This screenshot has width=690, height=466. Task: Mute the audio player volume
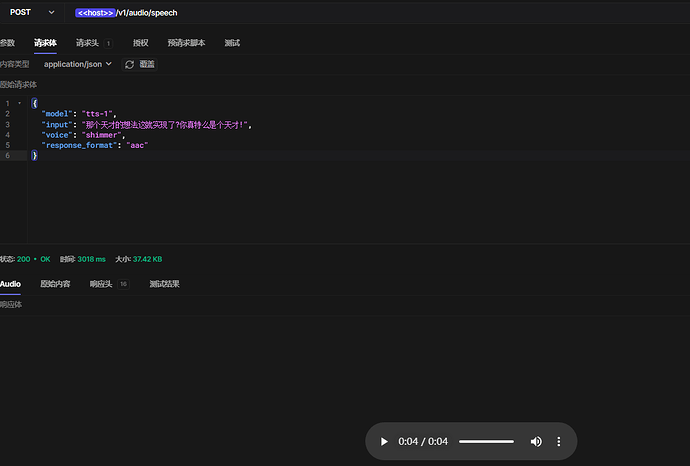point(536,441)
